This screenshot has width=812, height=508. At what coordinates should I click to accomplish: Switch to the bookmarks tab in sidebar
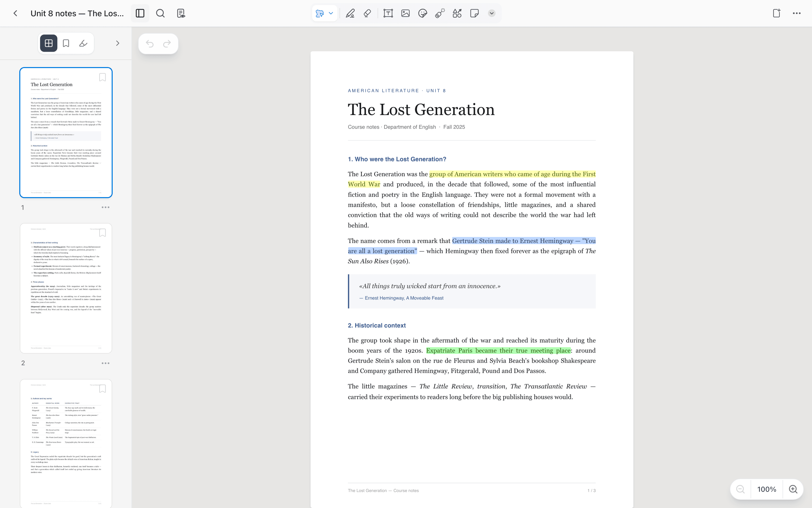click(66, 43)
